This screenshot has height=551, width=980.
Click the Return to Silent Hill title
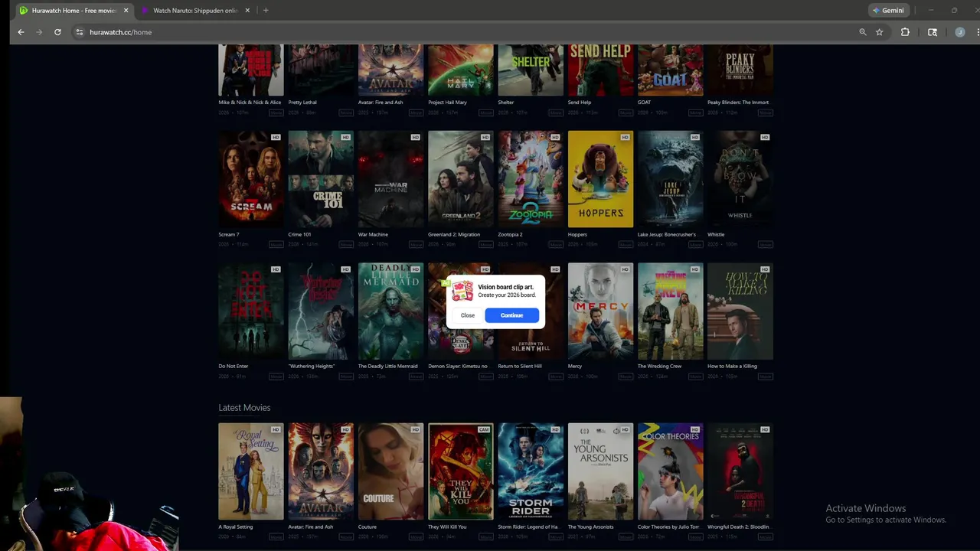click(520, 367)
